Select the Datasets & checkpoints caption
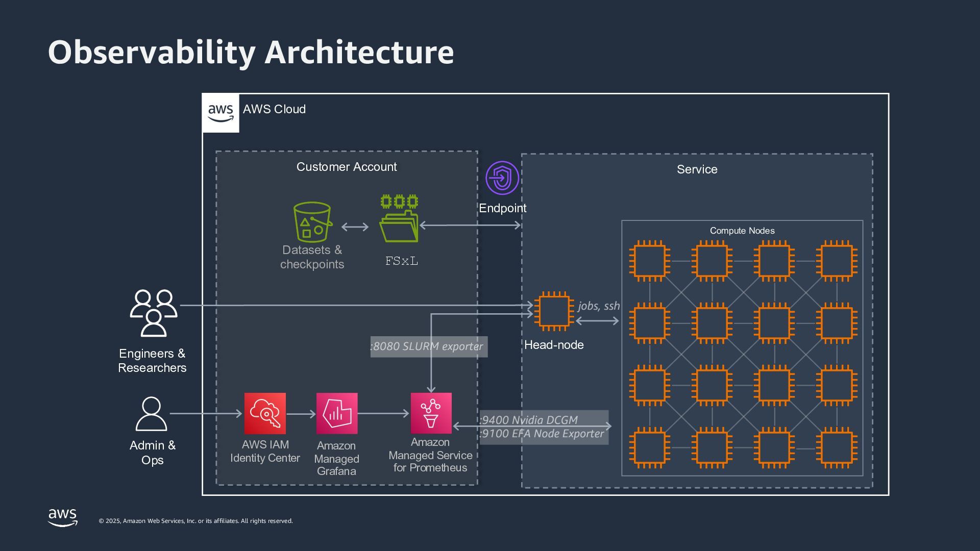980x551 pixels. pos(312,257)
